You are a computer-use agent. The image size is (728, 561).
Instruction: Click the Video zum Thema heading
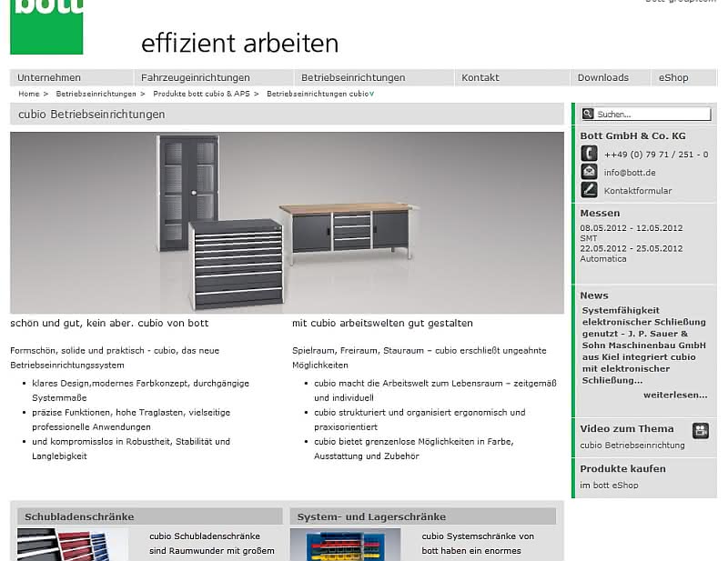click(x=627, y=429)
